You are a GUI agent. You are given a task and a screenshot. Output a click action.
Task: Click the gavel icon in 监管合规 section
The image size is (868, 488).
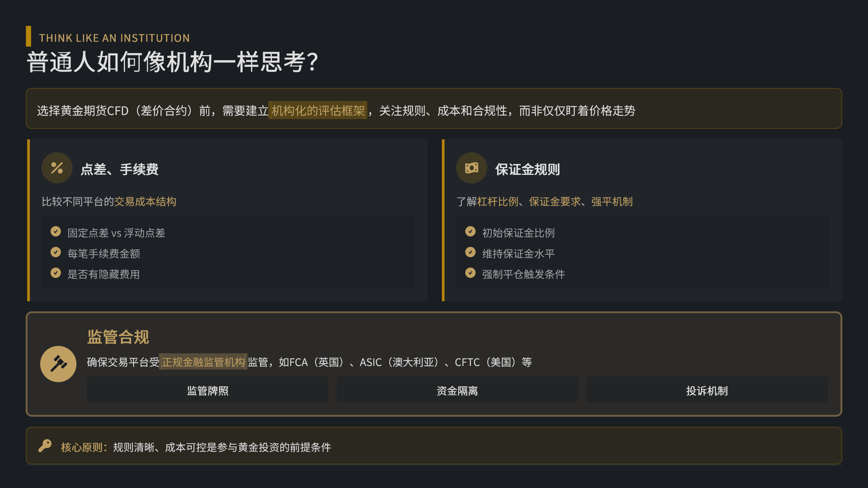(58, 364)
